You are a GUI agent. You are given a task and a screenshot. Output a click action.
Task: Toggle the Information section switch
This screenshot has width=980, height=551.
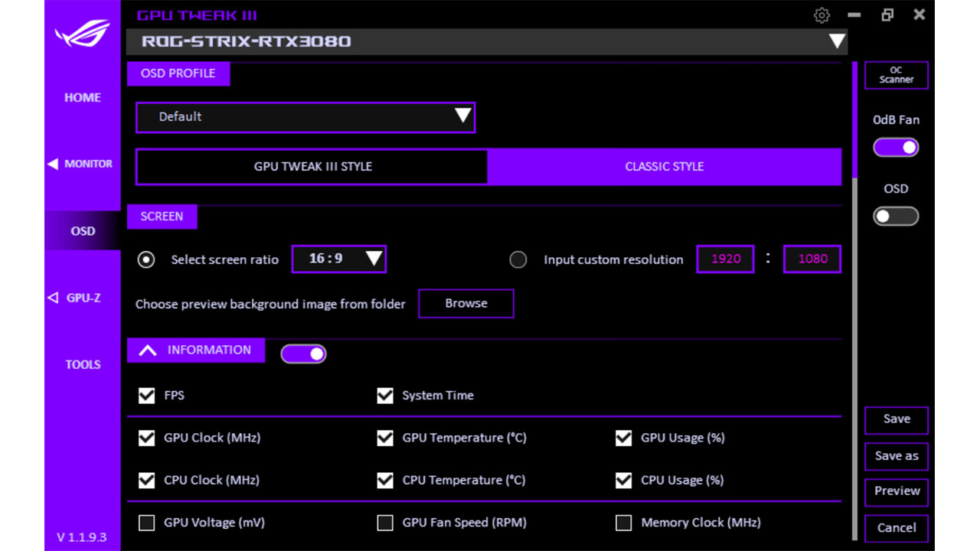click(303, 354)
